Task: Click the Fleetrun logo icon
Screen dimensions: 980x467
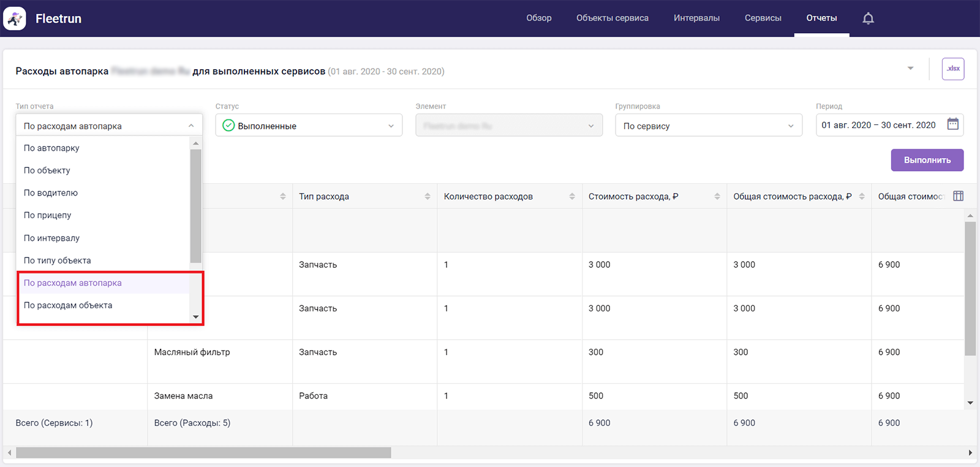Action: 15,18
